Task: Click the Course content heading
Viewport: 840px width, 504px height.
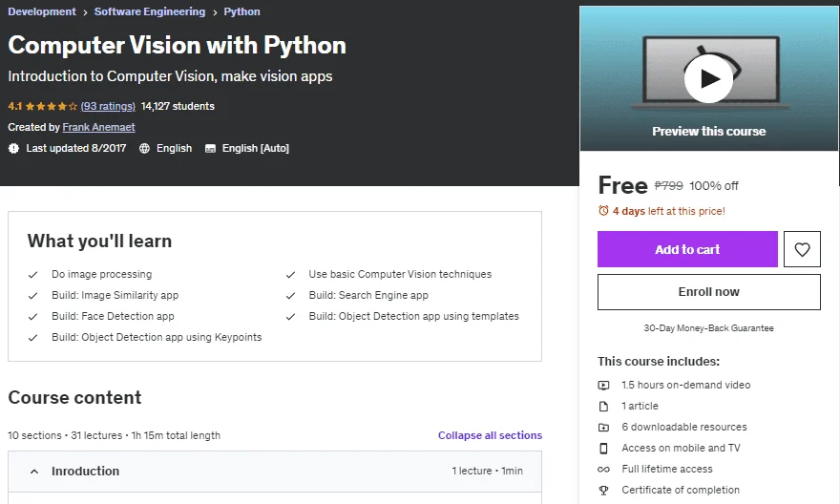Action: 75,397
